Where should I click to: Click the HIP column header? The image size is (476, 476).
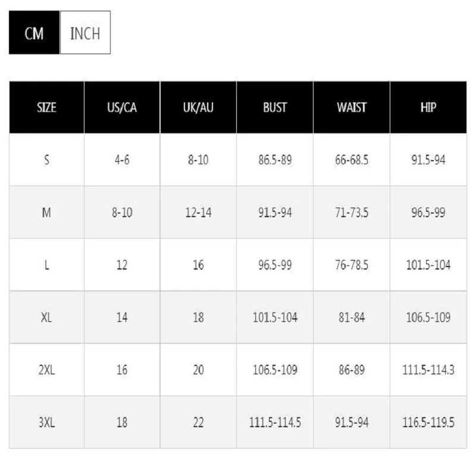coord(428,107)
